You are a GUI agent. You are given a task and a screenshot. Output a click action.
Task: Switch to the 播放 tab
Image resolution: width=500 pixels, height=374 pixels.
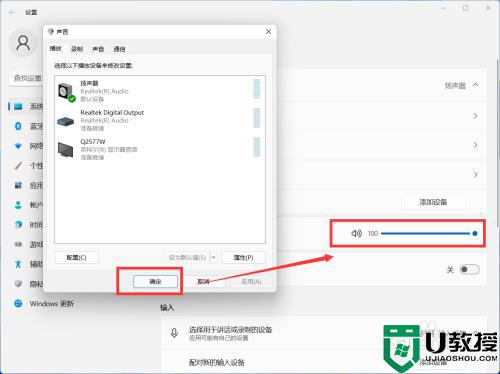(56, 49)
